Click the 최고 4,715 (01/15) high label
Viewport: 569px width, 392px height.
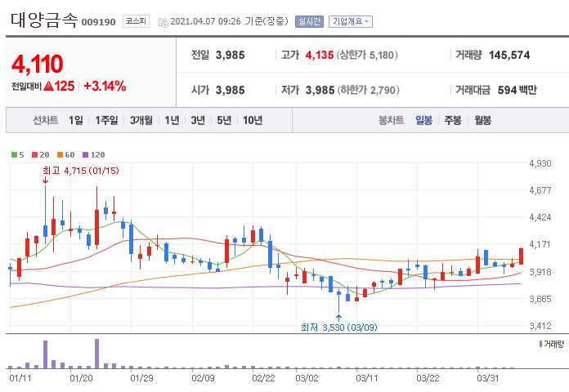coord(81,171)
